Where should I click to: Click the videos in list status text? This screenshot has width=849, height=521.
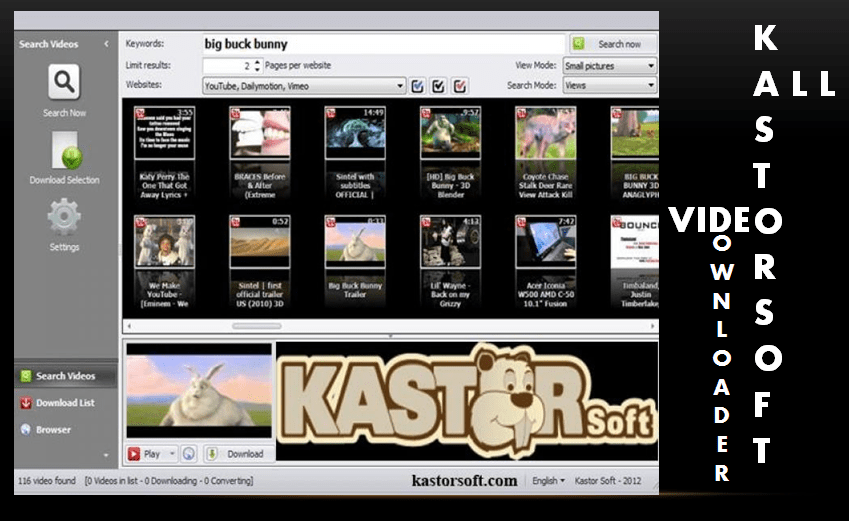[168, 481]
